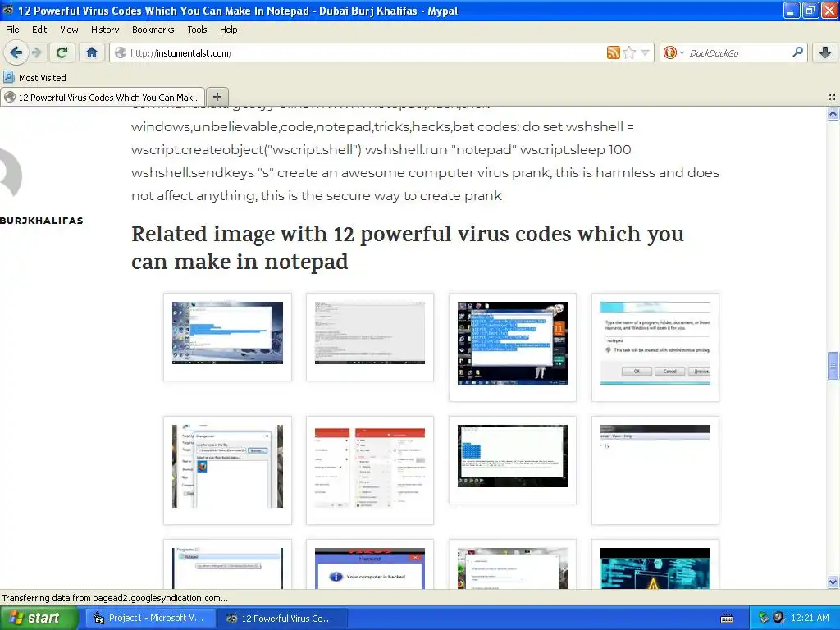Screen dimensions: 840x630
Task: Open the 'Your computer is hacked' thumbnail
Action: [x=370, y=568]
